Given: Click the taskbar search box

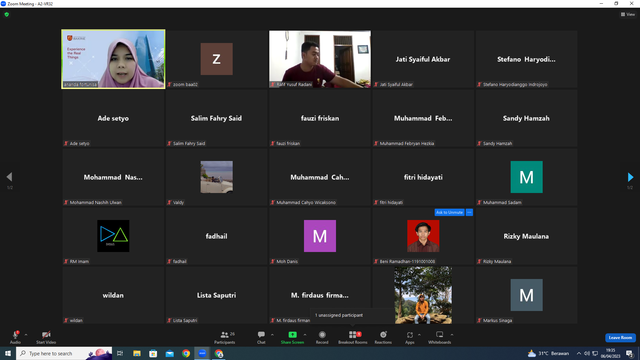Looking at the screenshot, I should [x=64, y=353].
